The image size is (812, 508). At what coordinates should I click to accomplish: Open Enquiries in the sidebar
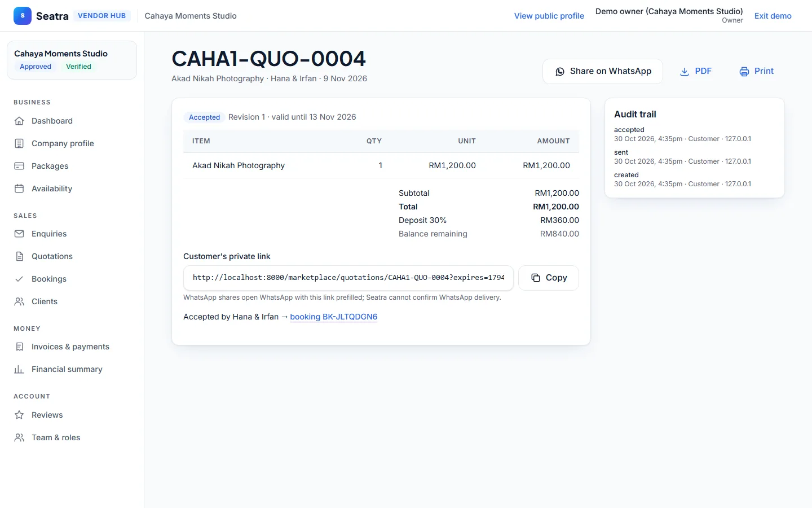(72, 234)
